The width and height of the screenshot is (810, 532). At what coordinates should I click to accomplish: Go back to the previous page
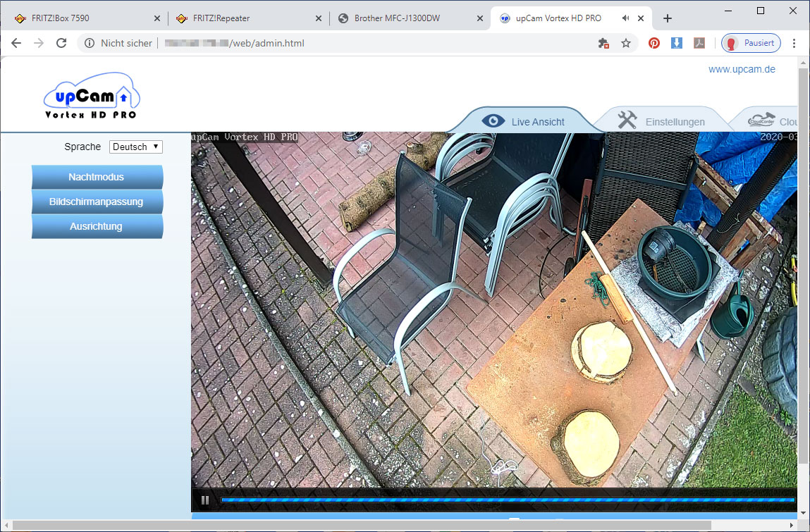click(x=16, y=43)
